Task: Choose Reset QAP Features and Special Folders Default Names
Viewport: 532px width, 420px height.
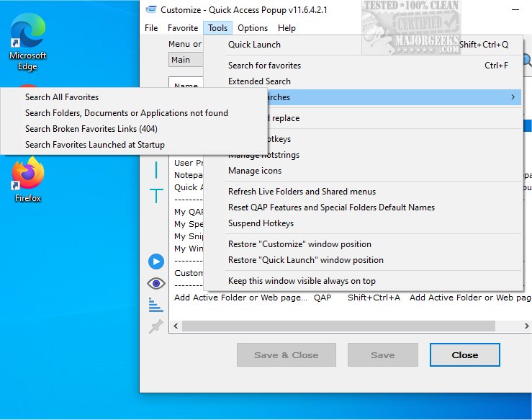Action: click(x=363, y=207)
